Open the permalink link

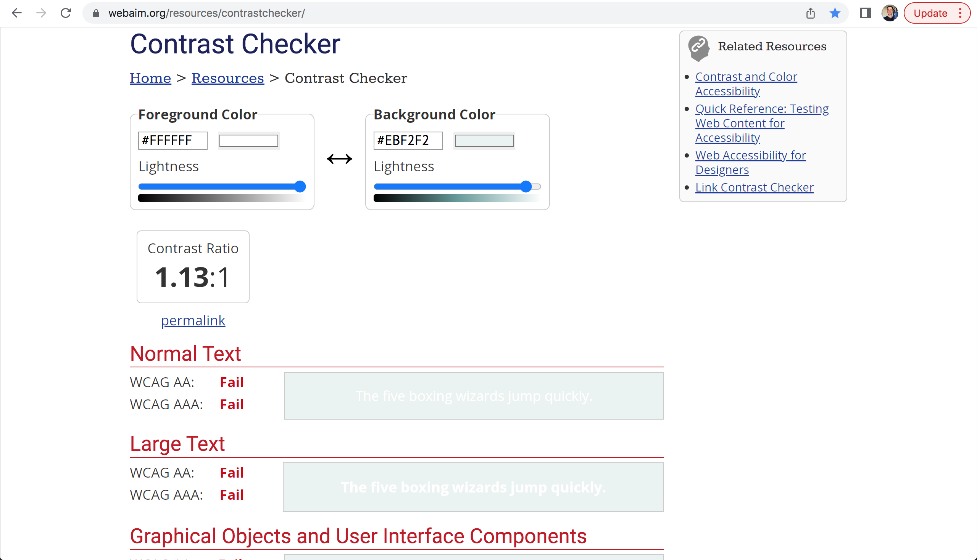click(x=193, y=320)
